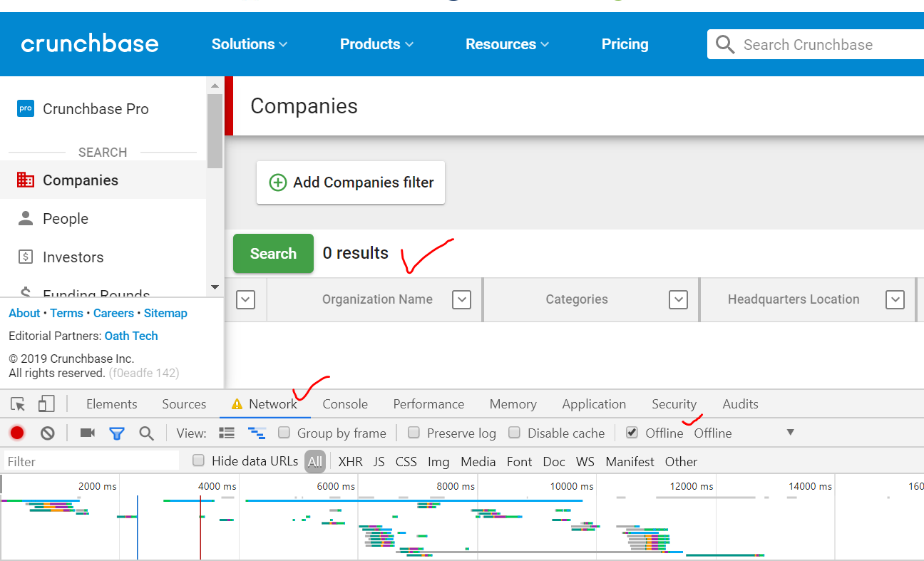Click the magnifier icon in Search Crunchbase
This screenshot has width=924, height=561.
coord(725,45)
